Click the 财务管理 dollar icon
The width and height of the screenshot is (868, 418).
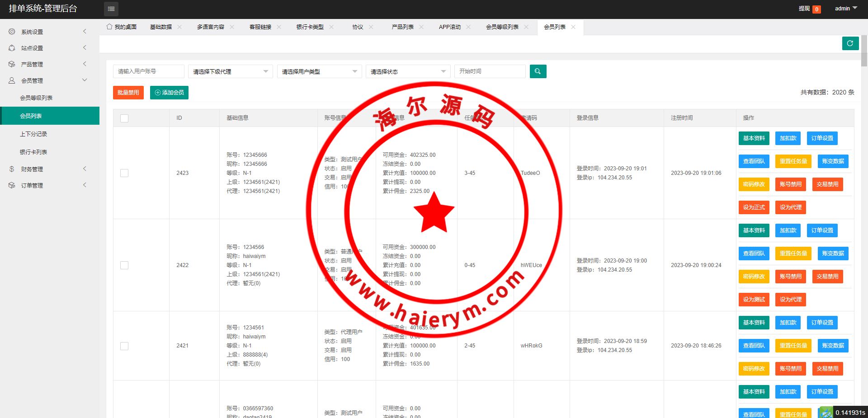(12, 169)
